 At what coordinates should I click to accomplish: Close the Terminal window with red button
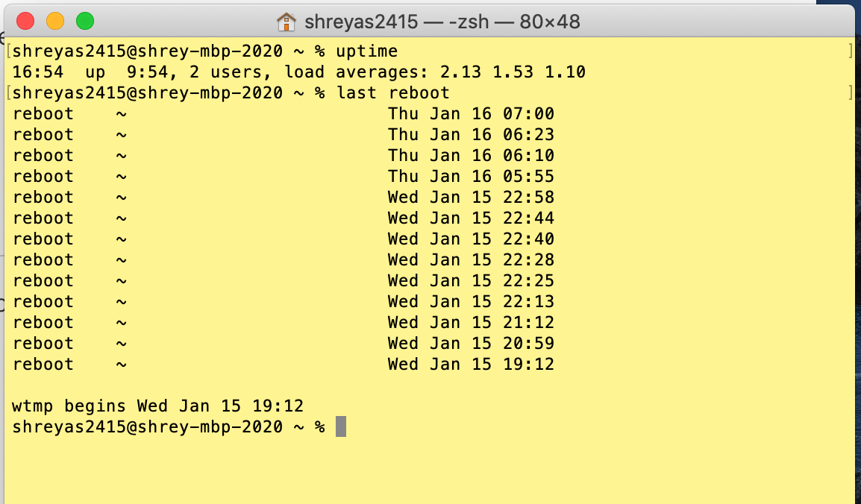[25, 21]
